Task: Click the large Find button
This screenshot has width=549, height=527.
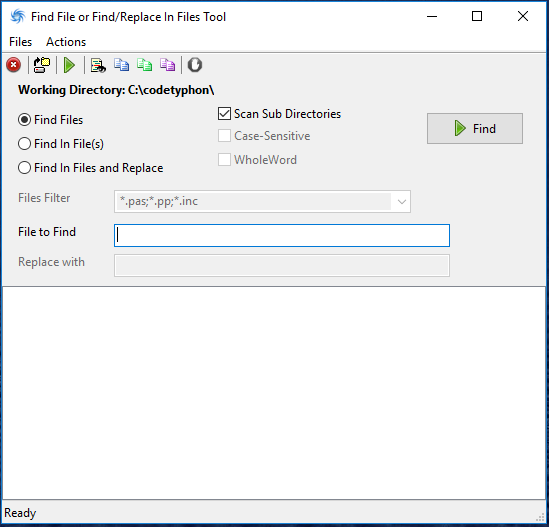Action: click(x=475, y=129)
